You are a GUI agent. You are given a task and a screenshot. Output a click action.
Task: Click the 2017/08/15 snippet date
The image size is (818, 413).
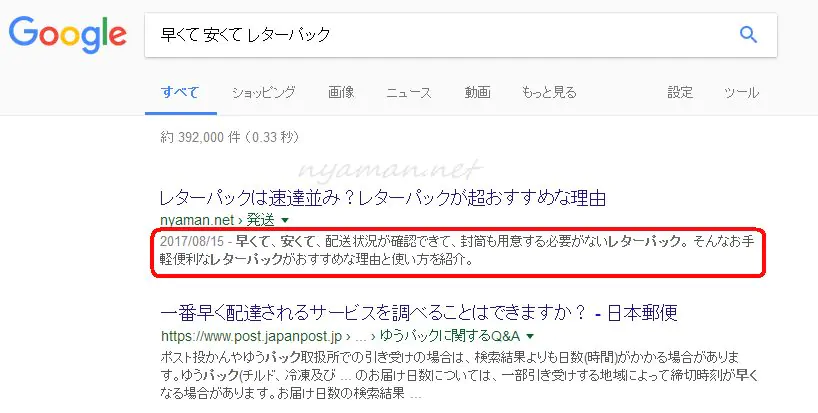coord(191,241)
